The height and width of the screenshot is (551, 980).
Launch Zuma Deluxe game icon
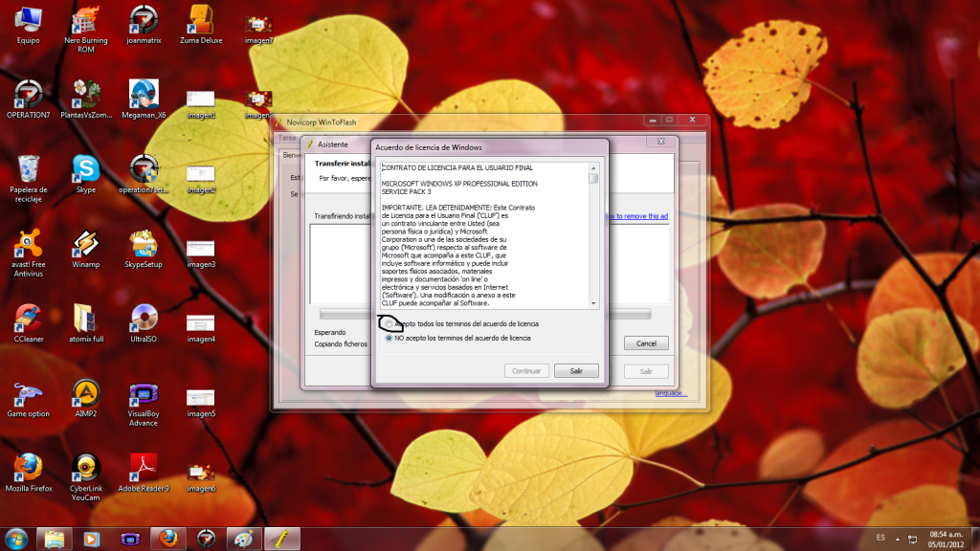click(201, 26)
